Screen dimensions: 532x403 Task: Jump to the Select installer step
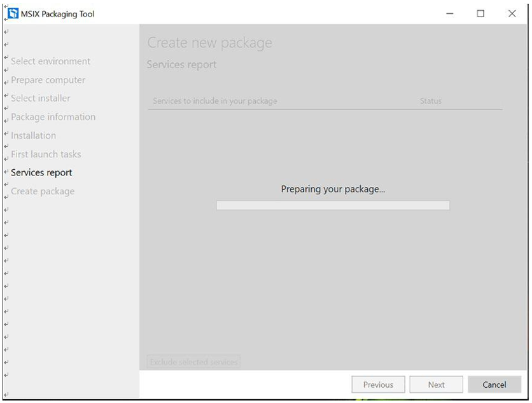(x=40, y=99)
